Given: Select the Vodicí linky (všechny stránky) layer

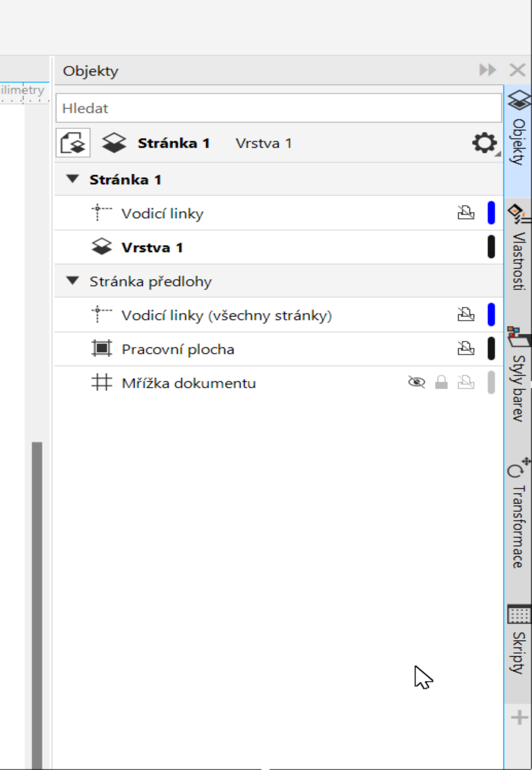Looking at the screenshot, I should click(279, 315).
